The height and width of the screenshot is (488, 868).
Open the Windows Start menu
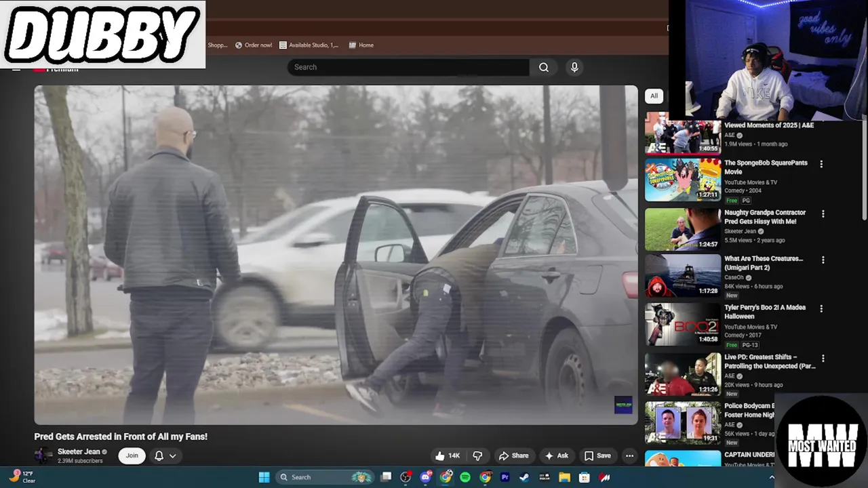pyautogui.click(x=264, y=477)
